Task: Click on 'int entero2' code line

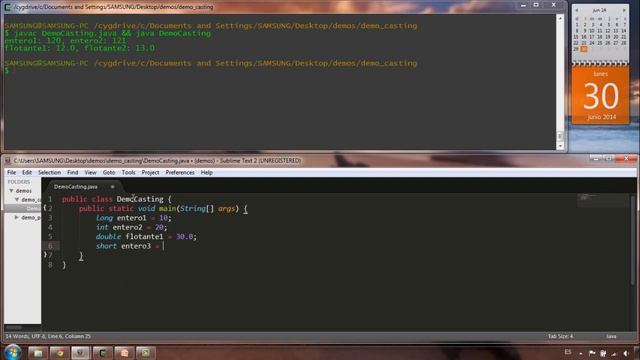Action: [131, 227]
